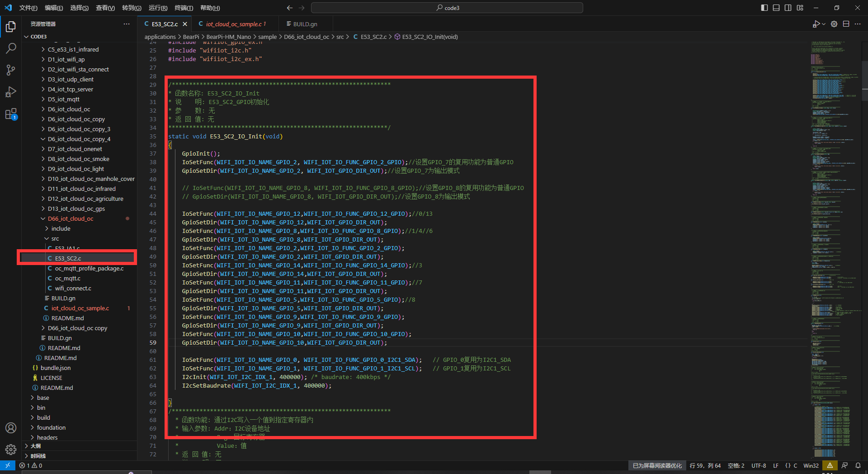Click the gear icon in editor toolbar

pyautogui.click(x=834, y=24)
